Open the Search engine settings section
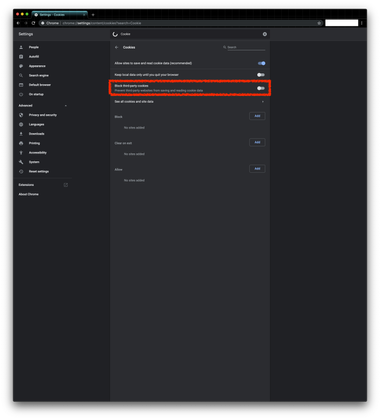380x419 pixels. click(38, 76)
